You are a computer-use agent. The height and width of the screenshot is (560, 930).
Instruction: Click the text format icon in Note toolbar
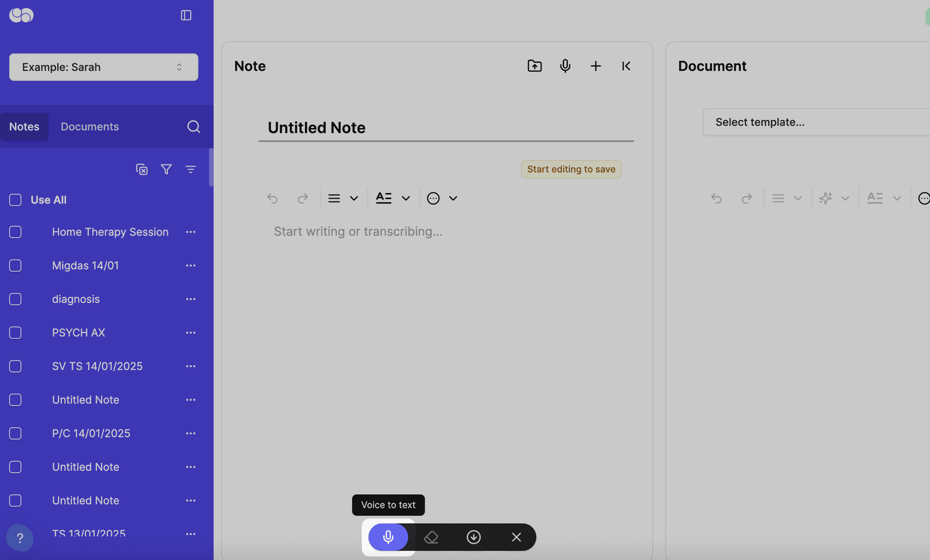pos(384,198)
